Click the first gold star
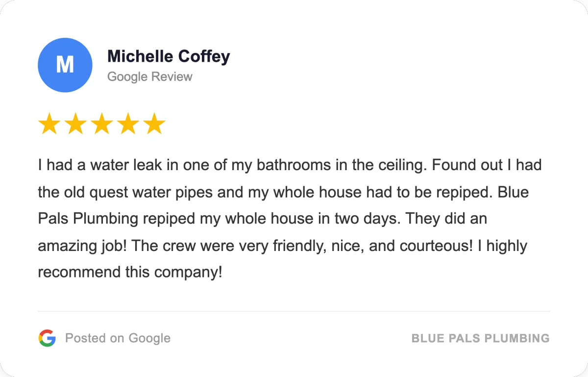This screenshot has width=588, height=377. point(49,124)
